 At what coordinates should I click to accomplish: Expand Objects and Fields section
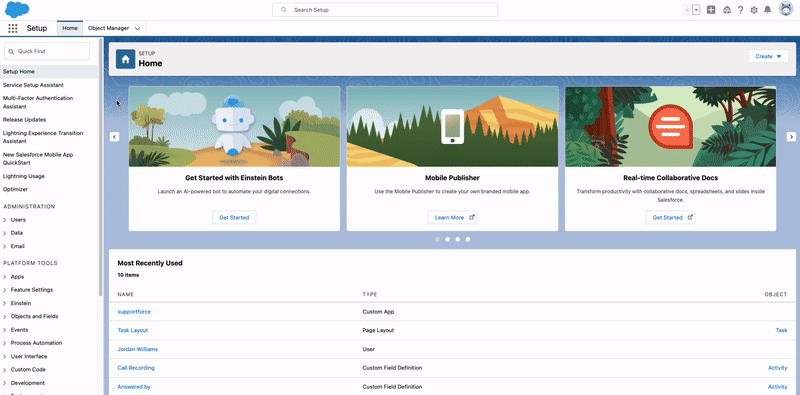tap(5, 316)
